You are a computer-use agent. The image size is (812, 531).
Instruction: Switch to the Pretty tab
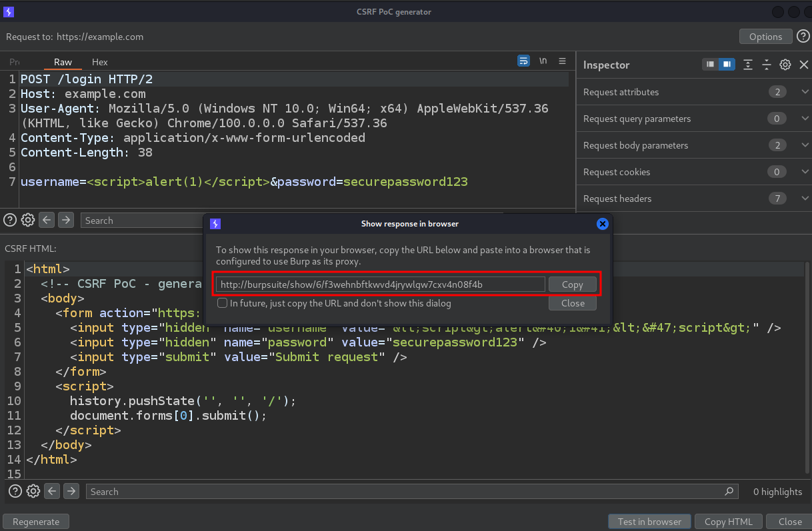tap(15, 62)
